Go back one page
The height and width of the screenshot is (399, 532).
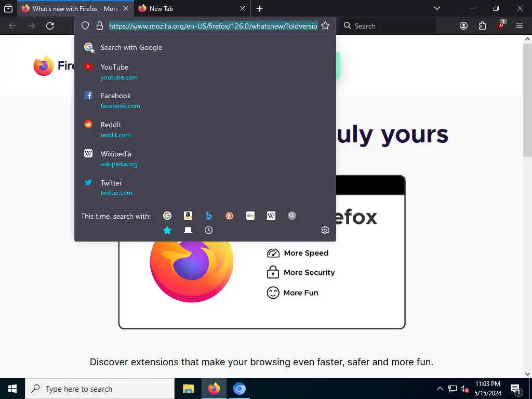point(12,26)
